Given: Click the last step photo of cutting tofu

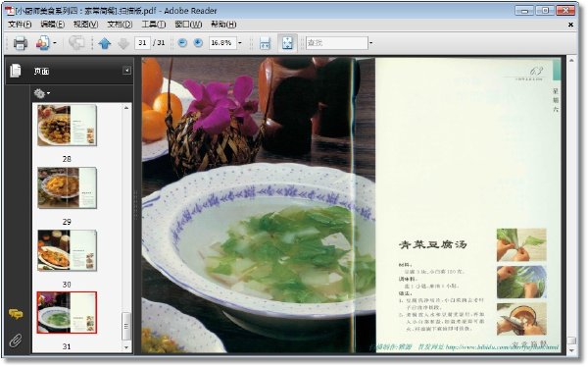Looking at the screenshot, I should pyautogui.click(x=521, y=319).
